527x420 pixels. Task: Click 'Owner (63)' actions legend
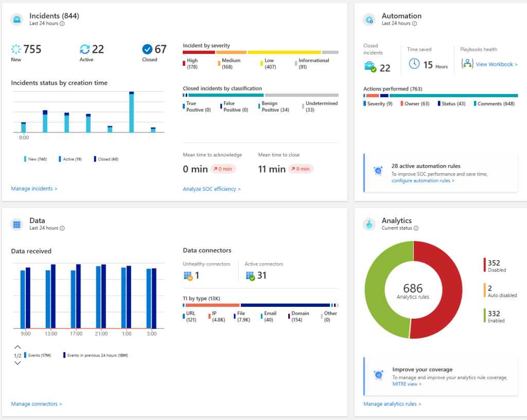(415, 104)
